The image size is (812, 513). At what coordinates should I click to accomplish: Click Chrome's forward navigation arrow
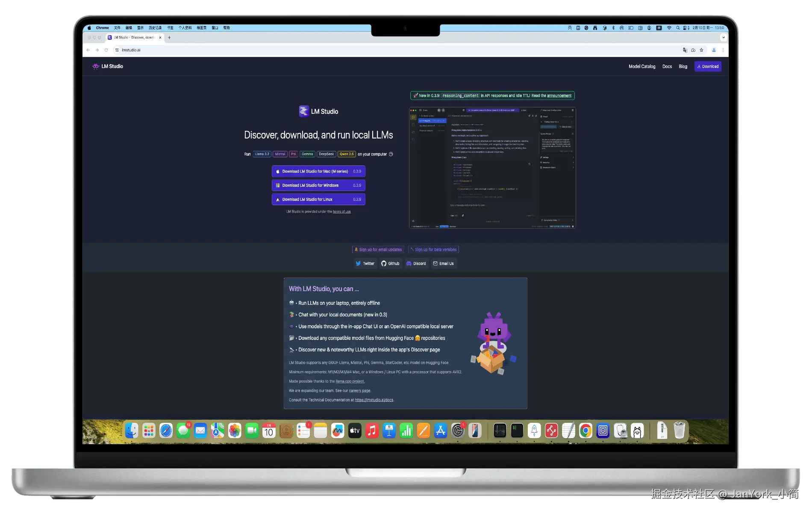tap(97, 50)
